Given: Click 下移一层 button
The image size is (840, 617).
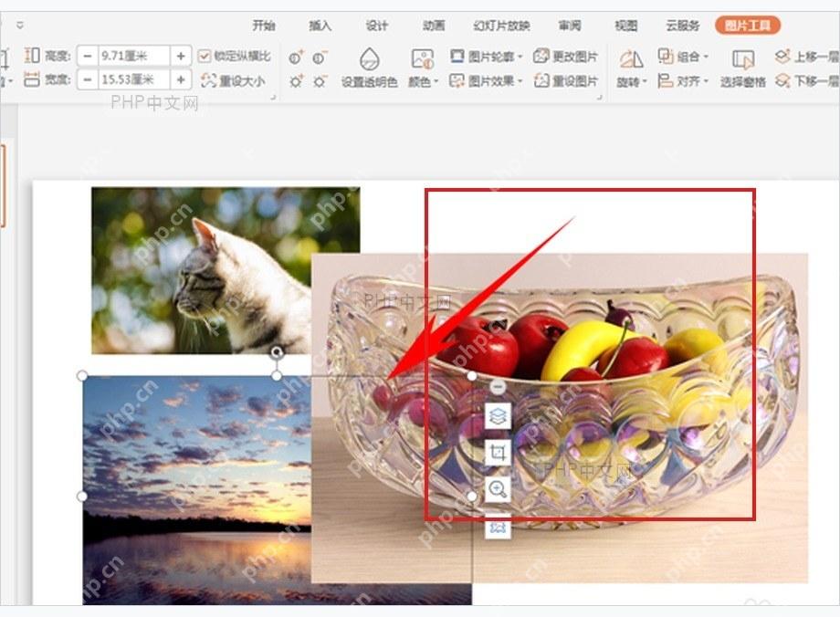Looking at the screenshot, I should 807,81.
